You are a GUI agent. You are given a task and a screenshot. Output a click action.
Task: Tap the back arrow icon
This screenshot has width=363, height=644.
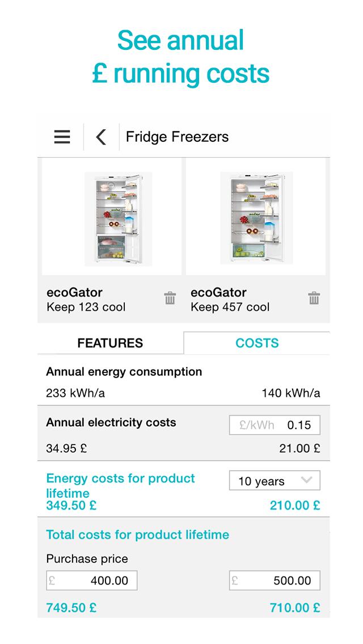[x=101, y=137]
